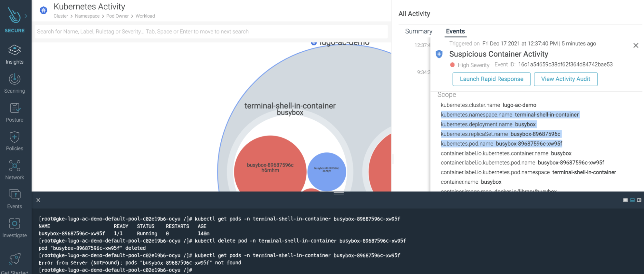Click the 'deleted' pod output line in terminal
Screen dimensions: 644x274
(x=92, y=248)
